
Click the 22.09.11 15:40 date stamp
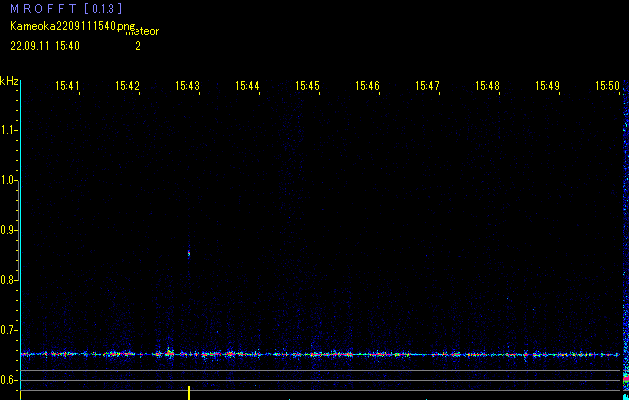(45, 46)
